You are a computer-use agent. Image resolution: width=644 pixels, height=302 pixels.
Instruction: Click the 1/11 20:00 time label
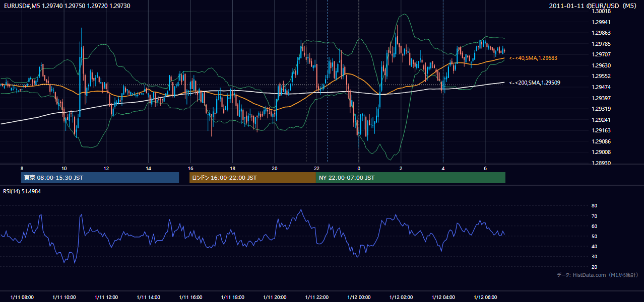[x=275, y=297]
